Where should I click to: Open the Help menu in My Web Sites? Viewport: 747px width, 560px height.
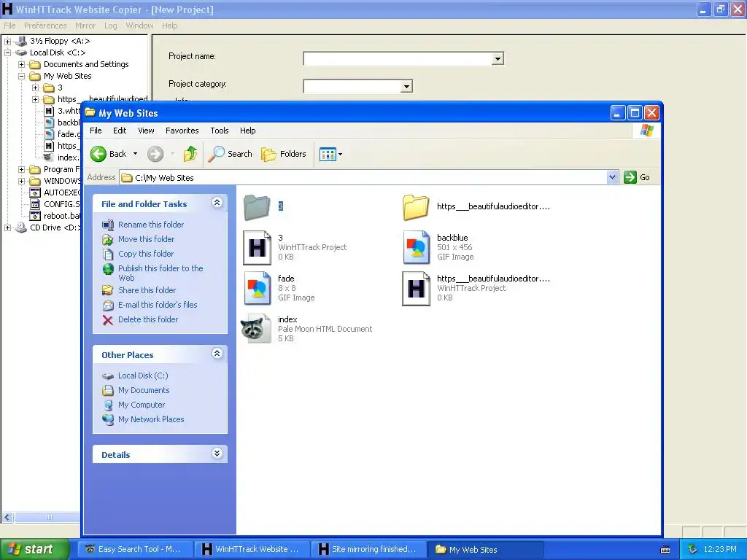(x=248, y=131)
